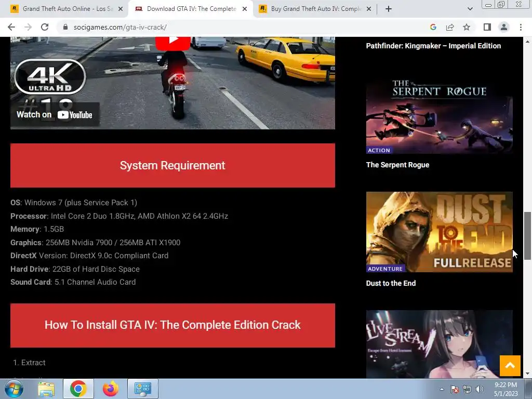Open Pathfinder: Kingmaker Imperial Edition link
This screenshot has height=399, width=532.
433,46
